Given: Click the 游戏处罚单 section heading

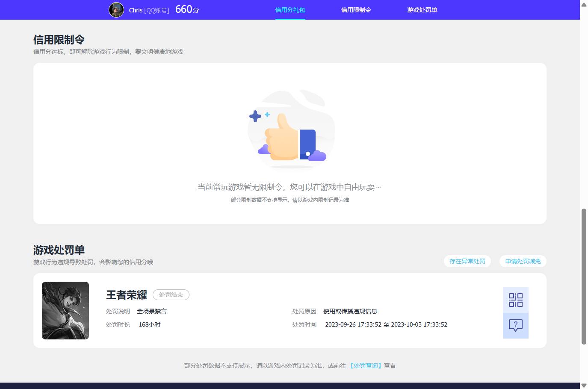Looking at the screenshot, I should click(59, 250).
